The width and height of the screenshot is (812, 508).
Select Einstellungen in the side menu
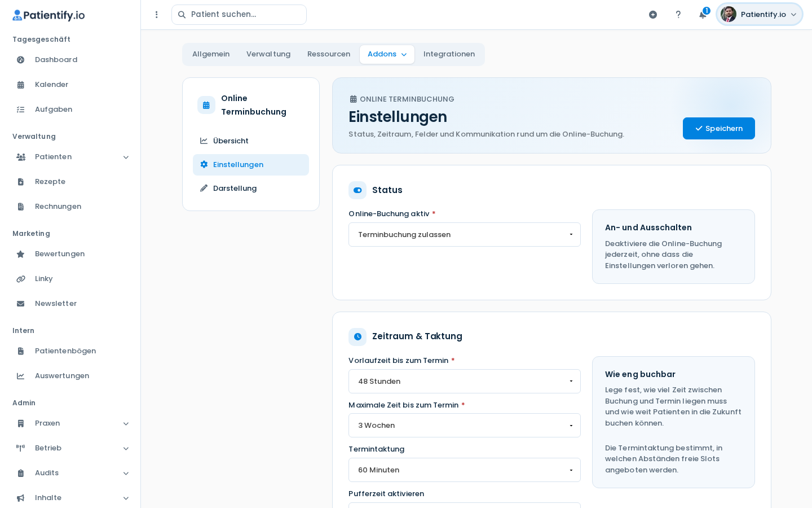click(251, 165)
